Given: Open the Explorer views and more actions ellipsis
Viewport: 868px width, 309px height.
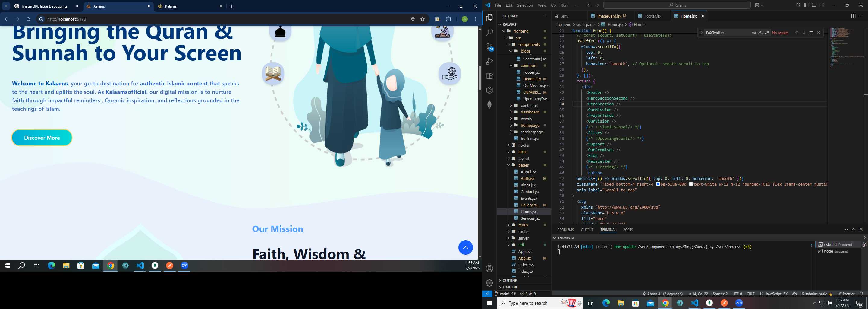Looking at the screenshot, I should (545, 16).
